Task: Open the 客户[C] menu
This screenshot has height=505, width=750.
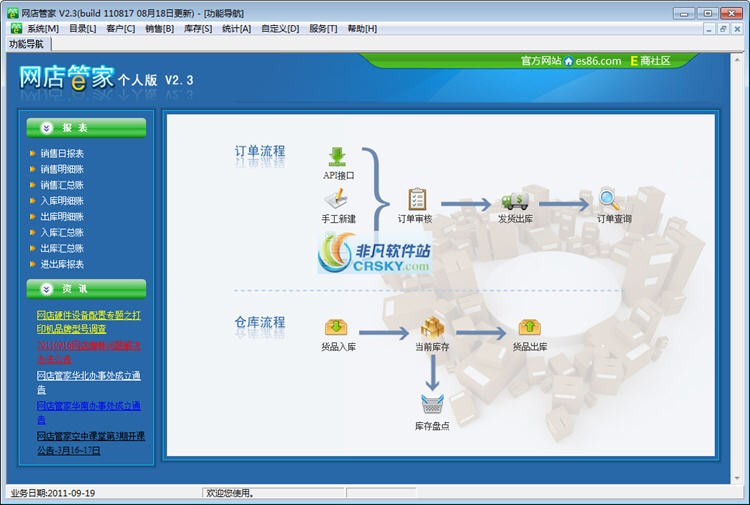Action: tap(121, 29)
